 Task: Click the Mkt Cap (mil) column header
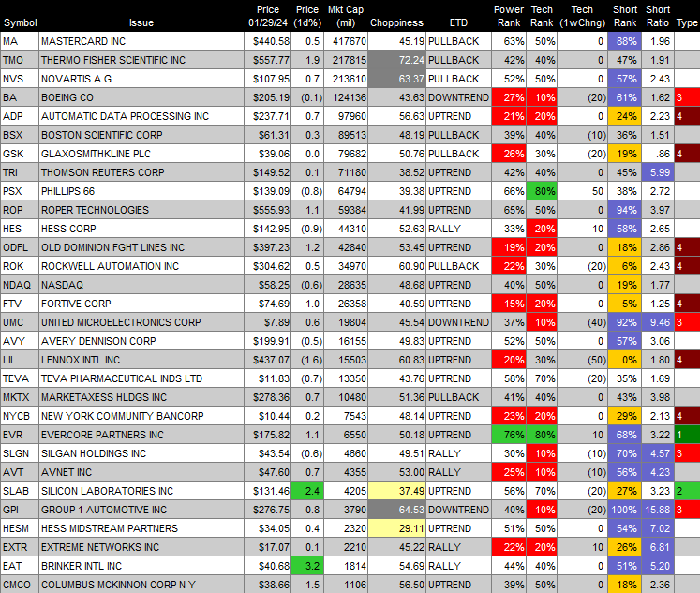[346, 16]
